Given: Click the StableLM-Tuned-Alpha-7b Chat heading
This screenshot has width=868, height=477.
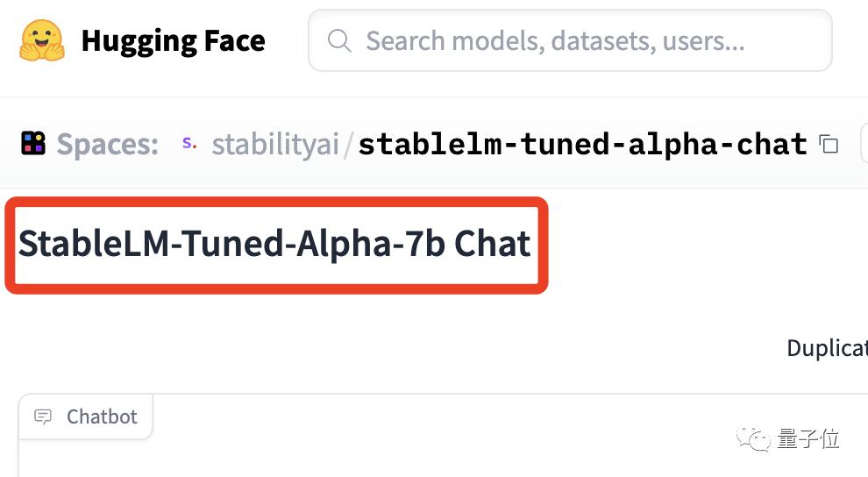Looking at the screenshot, I should [274, 244].
